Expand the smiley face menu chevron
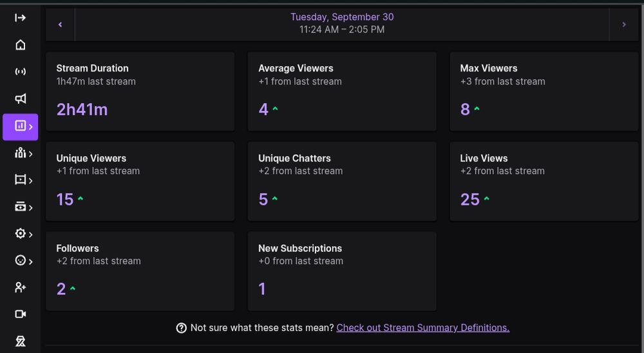The width and height of the screenshot is (644, 353). 30,261
